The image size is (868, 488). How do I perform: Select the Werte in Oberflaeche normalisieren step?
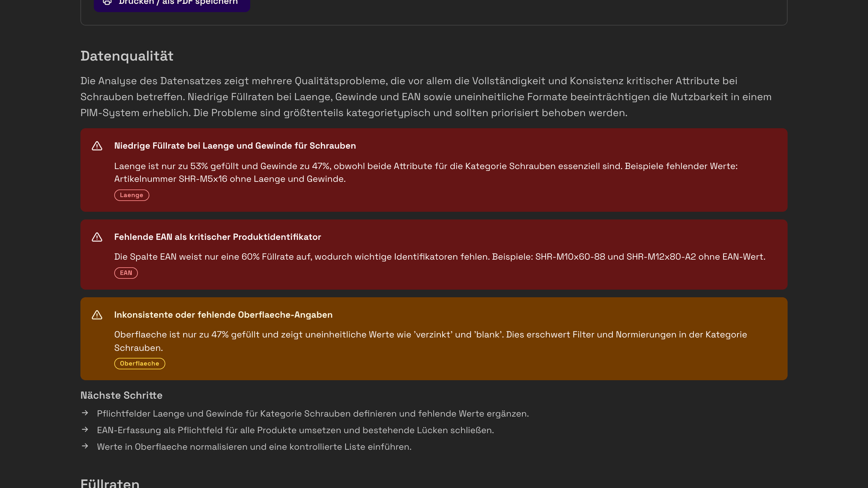pos(254,447)
